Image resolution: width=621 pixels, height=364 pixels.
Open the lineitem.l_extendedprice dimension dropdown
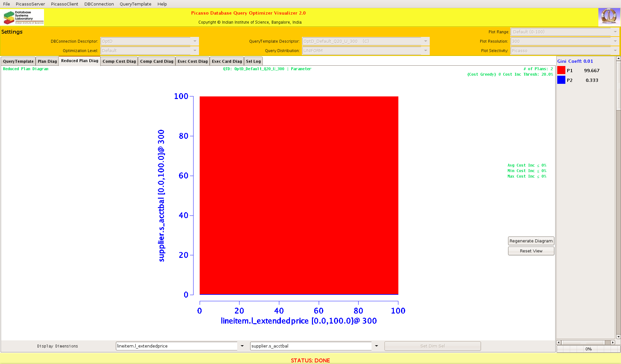[x=242, y=346]
